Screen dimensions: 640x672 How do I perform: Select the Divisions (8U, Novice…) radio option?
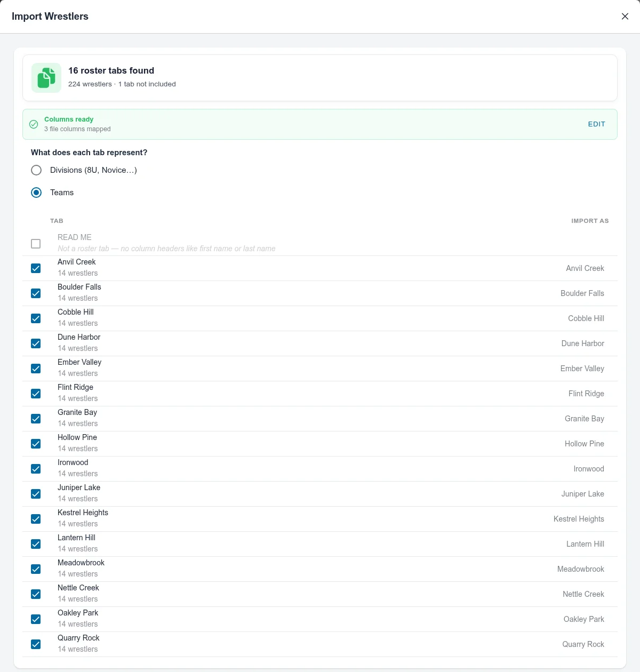pos(36,170)
